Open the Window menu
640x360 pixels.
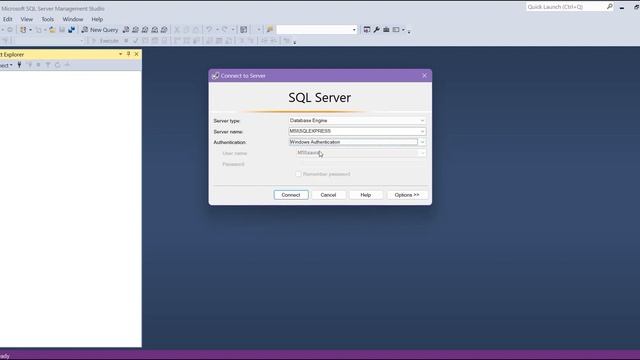[x=73, y=19]
